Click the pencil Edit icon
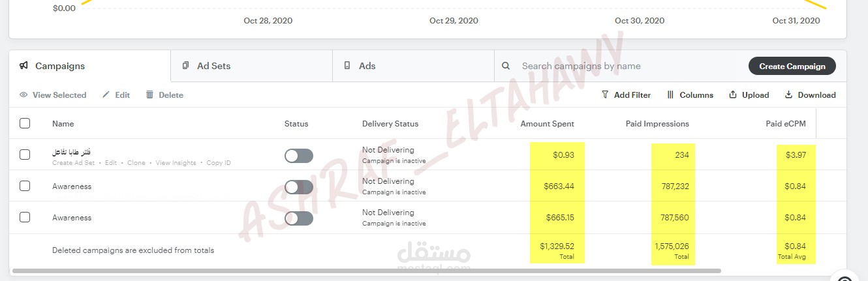 pyautogui.click(x=106, y=95)
